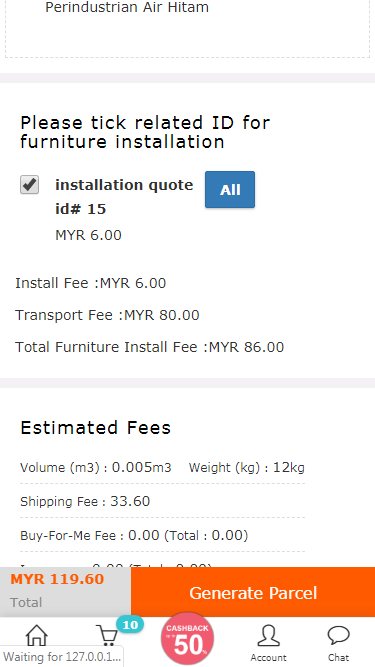Click the orange Generate Parcel button

click(x=253, y=593)
